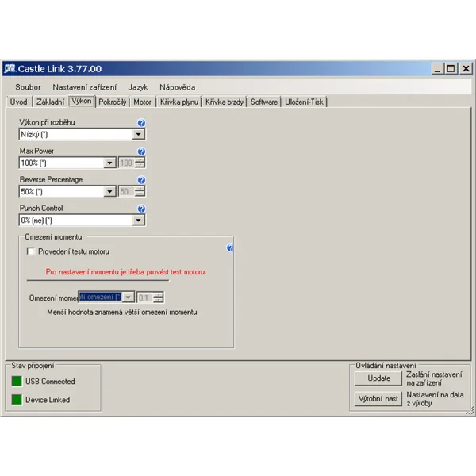Click the Castle Link title bar icon

point(10,69)
